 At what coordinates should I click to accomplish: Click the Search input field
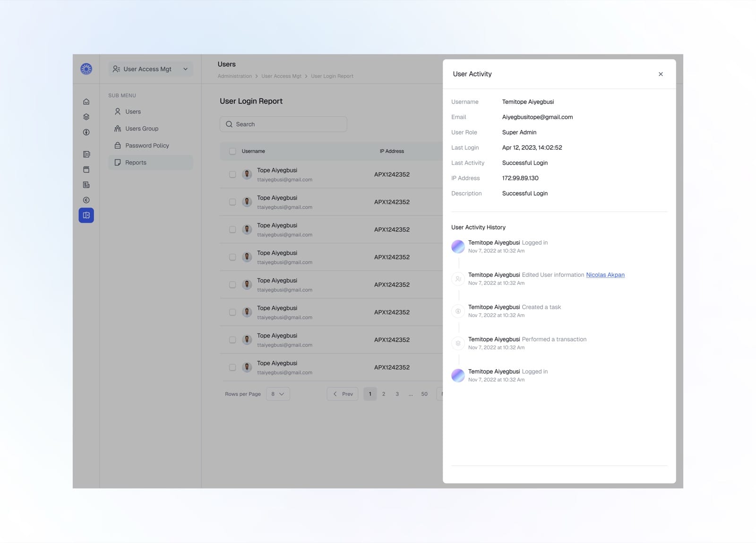click(x=283, y=124)
